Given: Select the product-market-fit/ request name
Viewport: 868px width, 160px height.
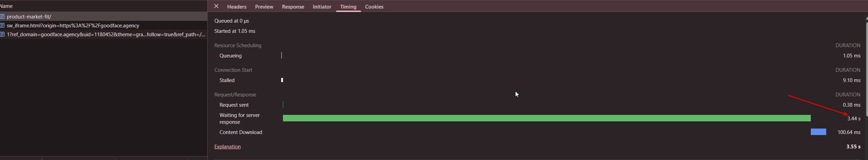Looking at the screenshot, I should (29, 16).
